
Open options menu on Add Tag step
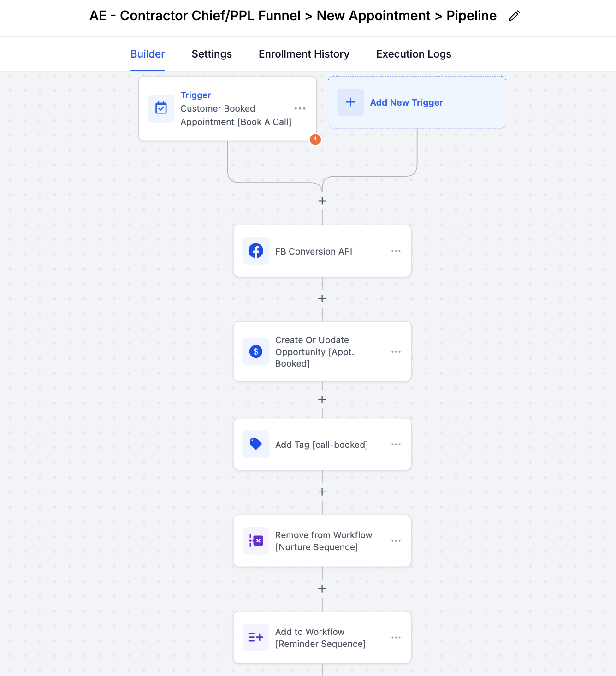[x=396, y=444]
